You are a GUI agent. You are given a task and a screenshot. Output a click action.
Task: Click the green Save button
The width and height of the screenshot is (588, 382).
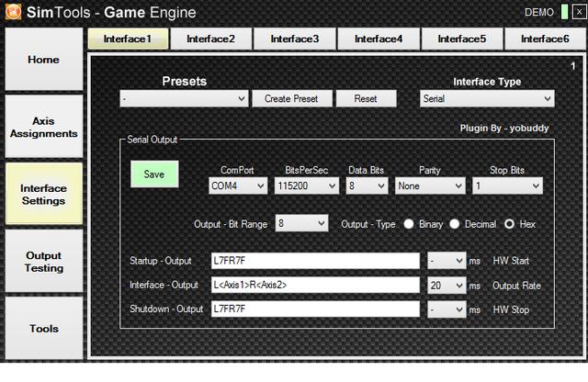point(154,174)
